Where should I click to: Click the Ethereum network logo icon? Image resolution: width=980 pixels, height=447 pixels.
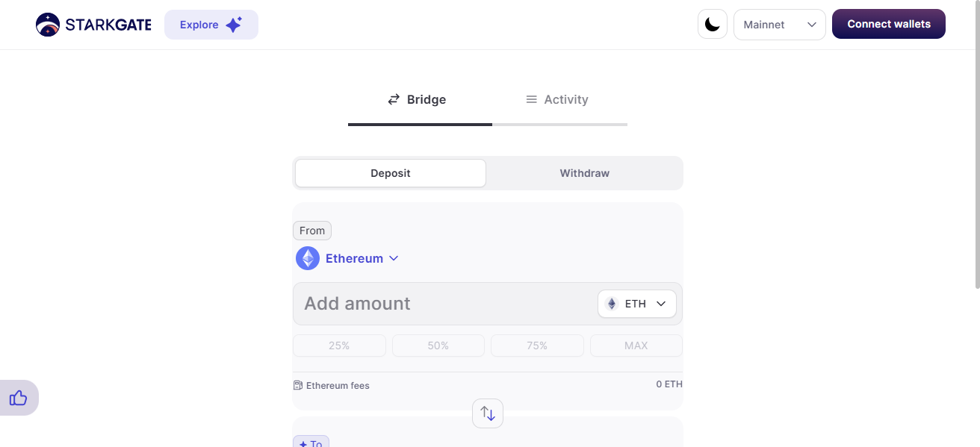(x=308, y=258)
